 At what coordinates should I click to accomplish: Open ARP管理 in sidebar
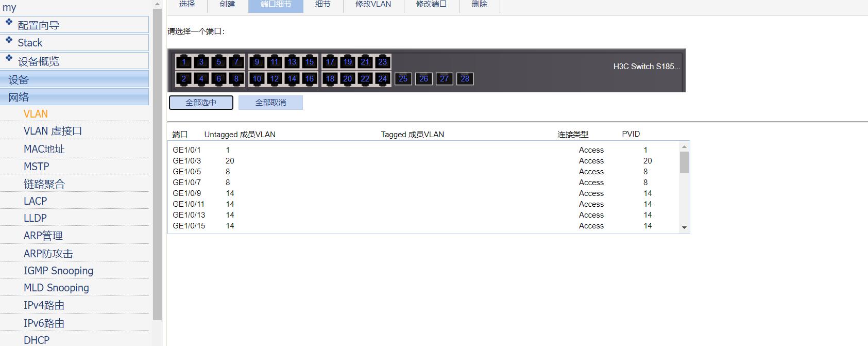[x=43, y=236]
